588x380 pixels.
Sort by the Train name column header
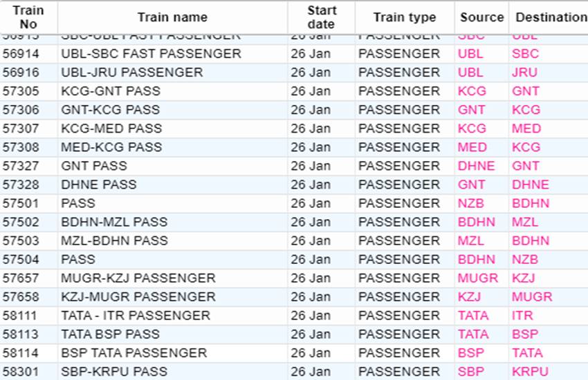[172, 17]
